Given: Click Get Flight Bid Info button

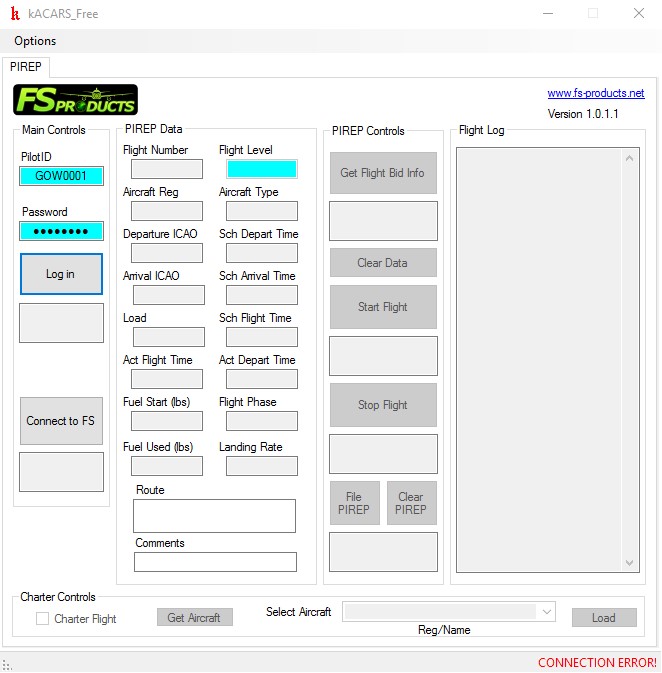Looking at the screenshot, I should point(383,173).
